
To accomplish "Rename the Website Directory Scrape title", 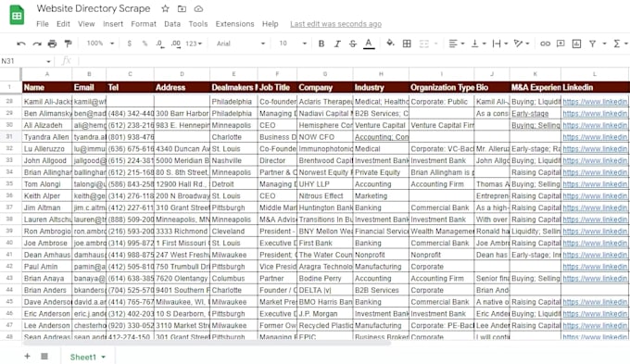I will (x=94, y=8).
